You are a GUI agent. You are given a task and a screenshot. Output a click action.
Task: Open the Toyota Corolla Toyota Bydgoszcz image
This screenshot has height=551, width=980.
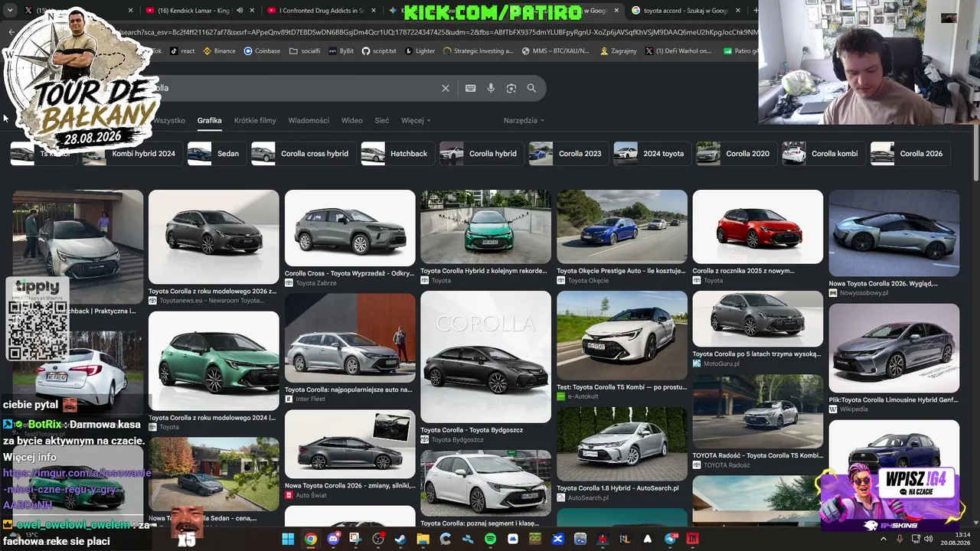coord(485,357)
